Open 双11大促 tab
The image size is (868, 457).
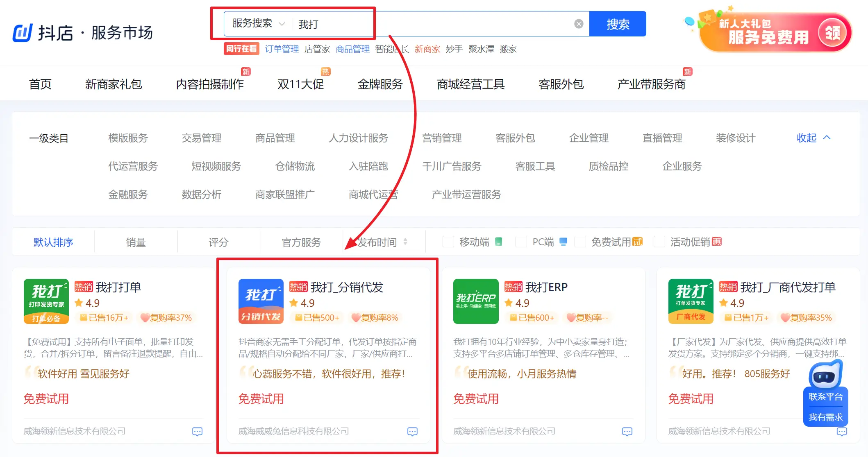[300, 84]
